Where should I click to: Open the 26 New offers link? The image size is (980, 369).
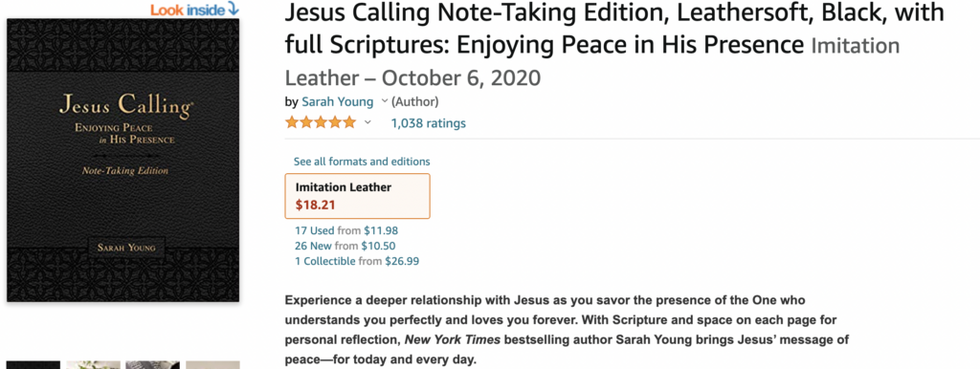313,246
